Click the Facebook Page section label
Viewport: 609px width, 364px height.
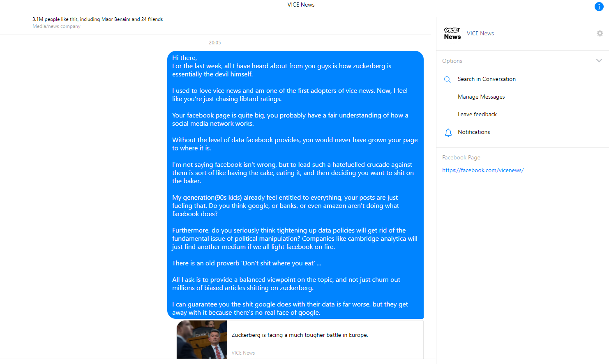tap(461, 157)
